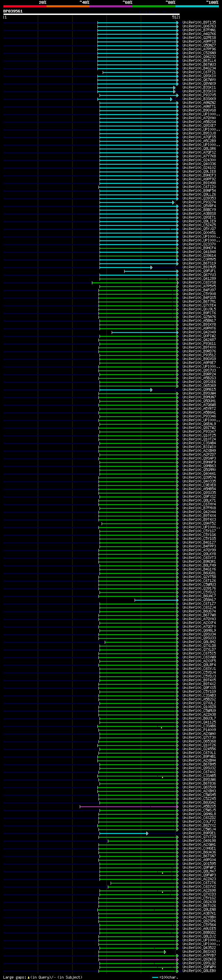
Task: Open hit UniRef100_Q06763
Action: point(199,26)
